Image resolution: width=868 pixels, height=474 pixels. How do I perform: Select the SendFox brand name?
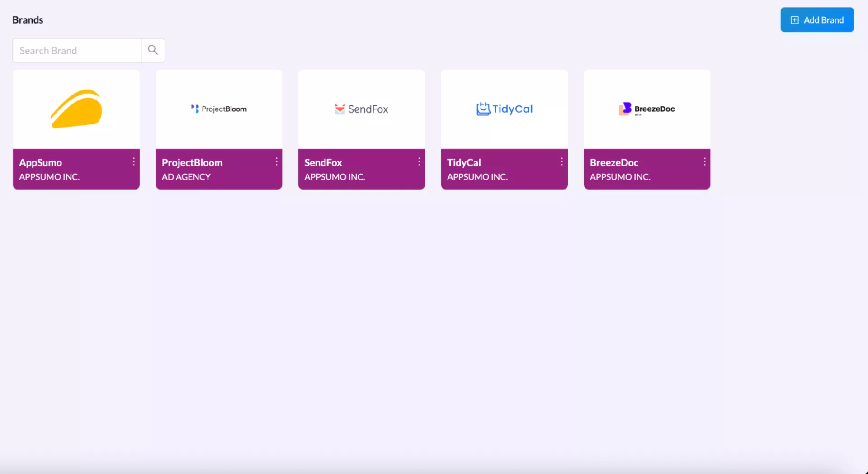click(323, 163)
